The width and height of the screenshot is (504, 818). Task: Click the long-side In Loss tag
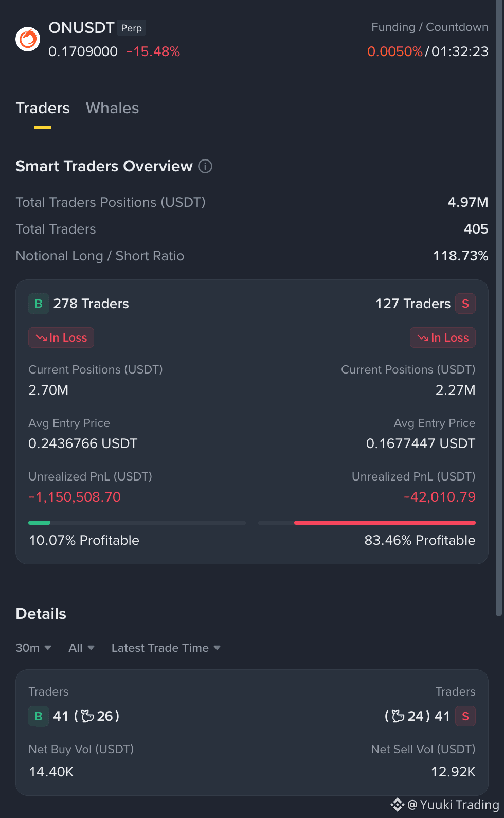(61, 337)
